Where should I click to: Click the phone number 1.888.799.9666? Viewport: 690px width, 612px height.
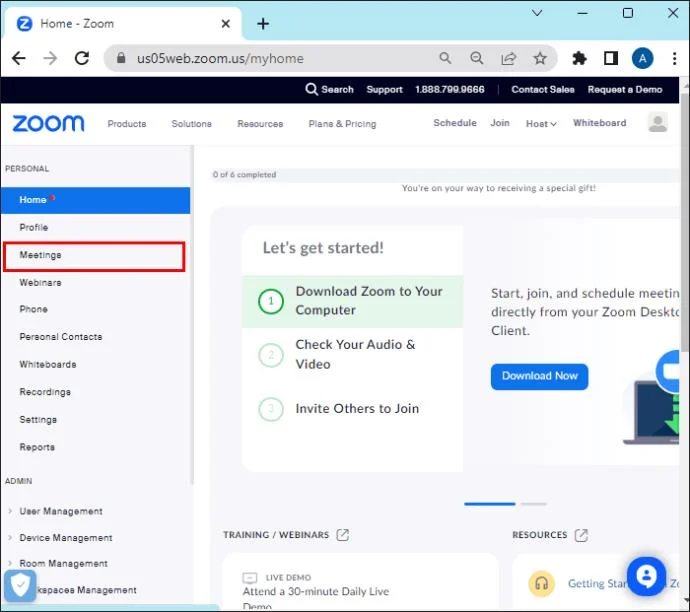pos(450,90)
